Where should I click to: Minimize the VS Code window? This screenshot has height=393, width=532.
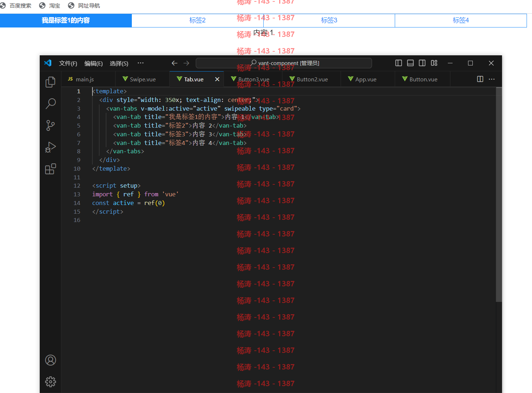(x=450, y=63)
